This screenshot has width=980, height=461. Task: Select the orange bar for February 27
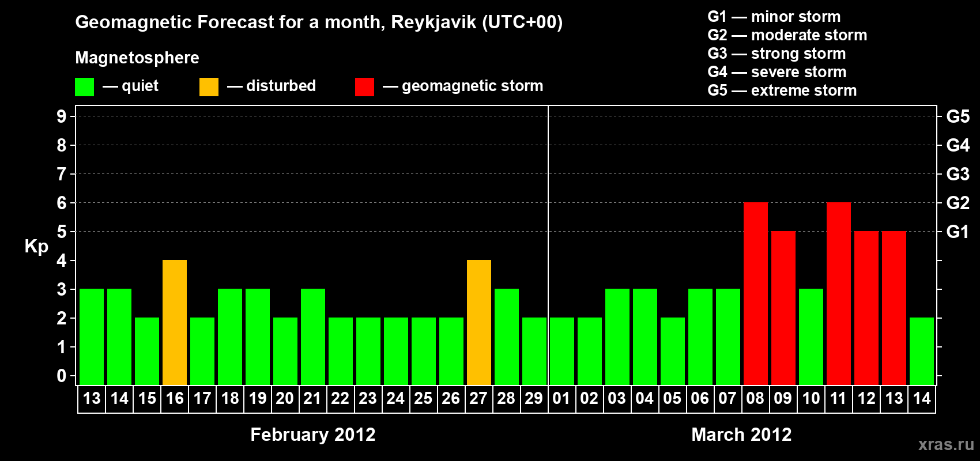(479, 322)
